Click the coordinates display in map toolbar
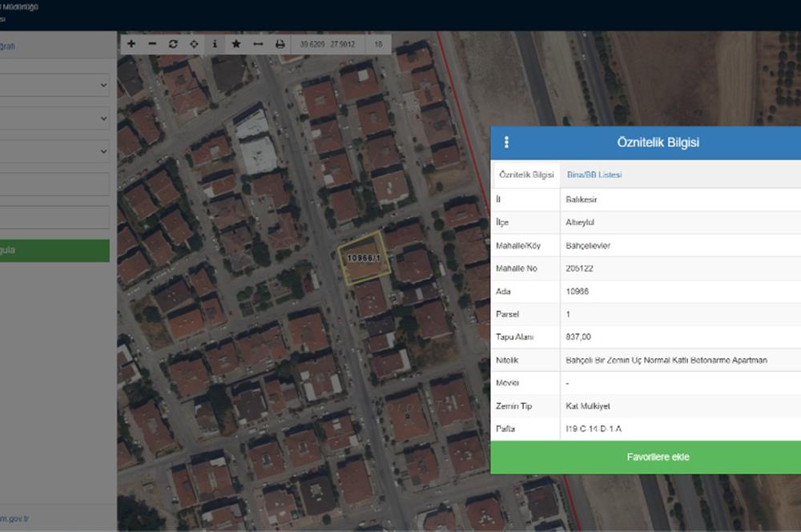 pos(325,45)
